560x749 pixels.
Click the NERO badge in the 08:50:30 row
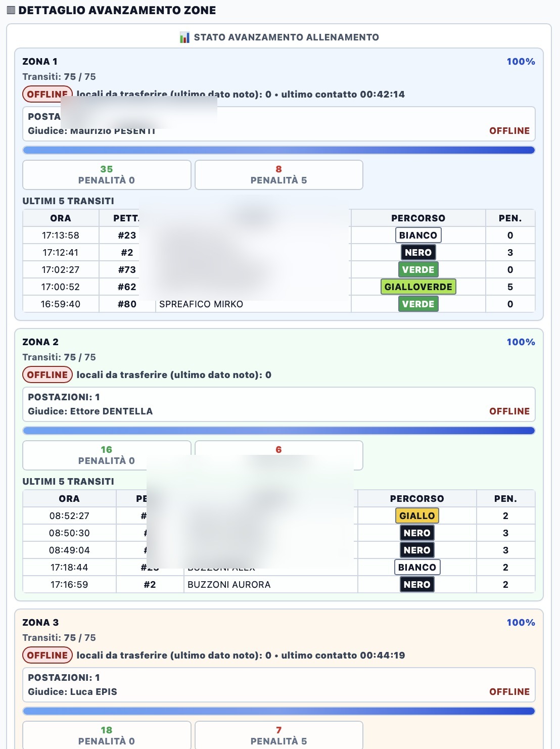tap(417, 533)
